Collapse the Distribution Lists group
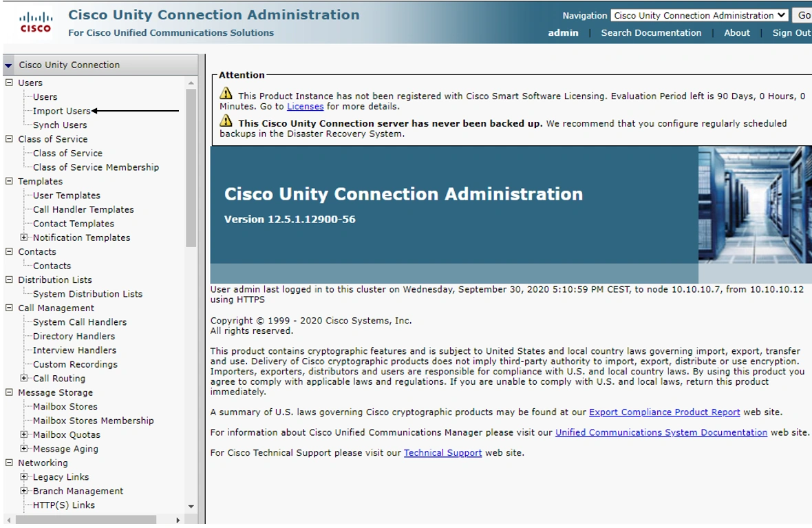The image size is (812, 528). (9, 279)
